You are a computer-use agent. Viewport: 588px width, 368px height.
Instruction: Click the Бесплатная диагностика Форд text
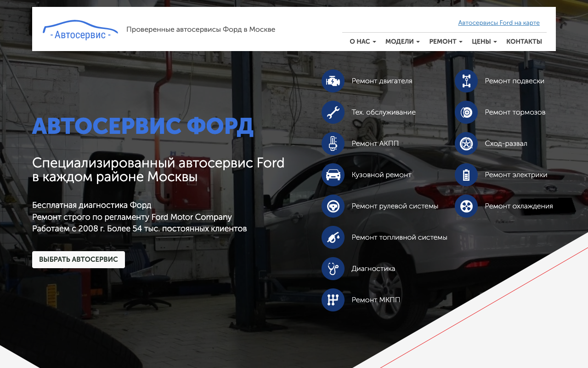click(92, 205)
